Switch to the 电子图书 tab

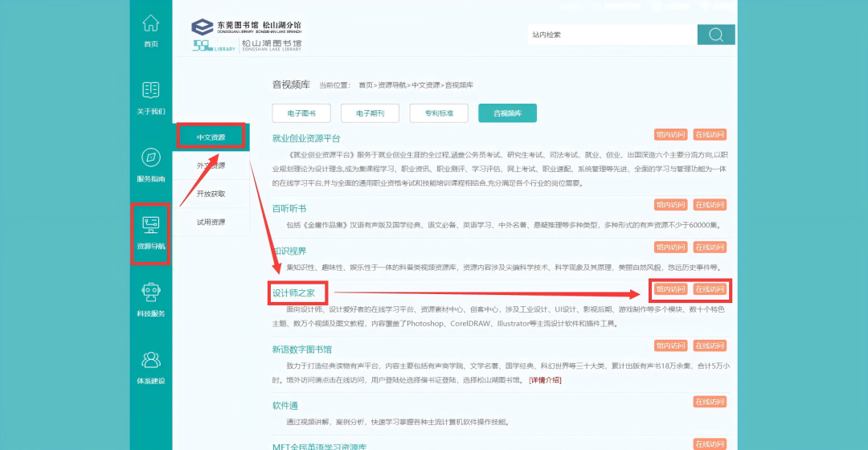pyautogui.click(x=301, y=113)
